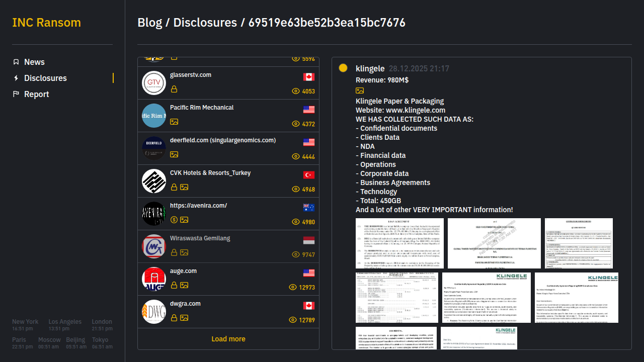The image size is (644, 362).
Task: Go to the Report menu item
Action: (36, 94)
